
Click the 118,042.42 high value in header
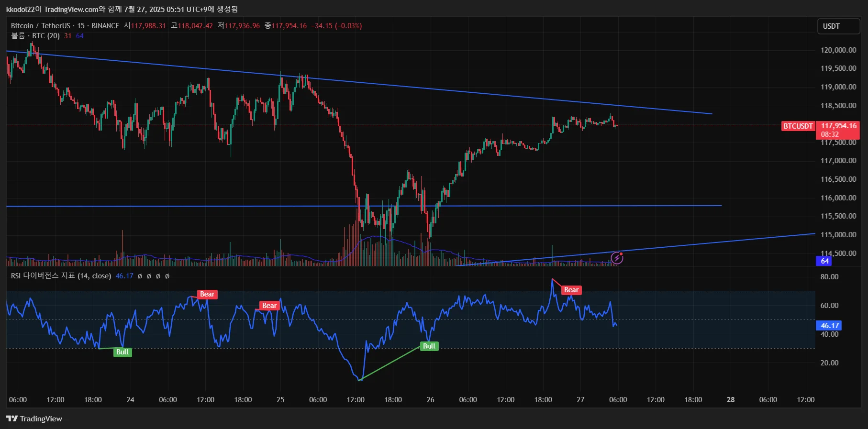(195, 26)
